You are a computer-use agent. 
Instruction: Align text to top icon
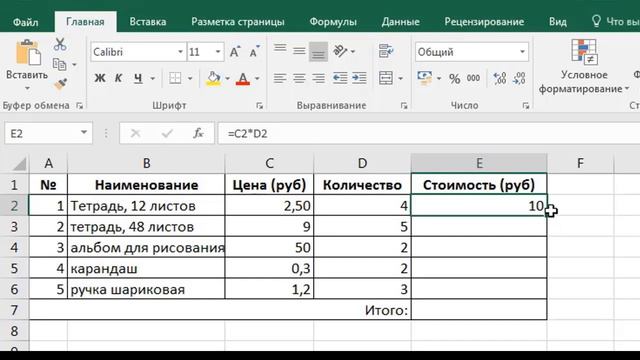pyautogui.click(x=280, y=50)
